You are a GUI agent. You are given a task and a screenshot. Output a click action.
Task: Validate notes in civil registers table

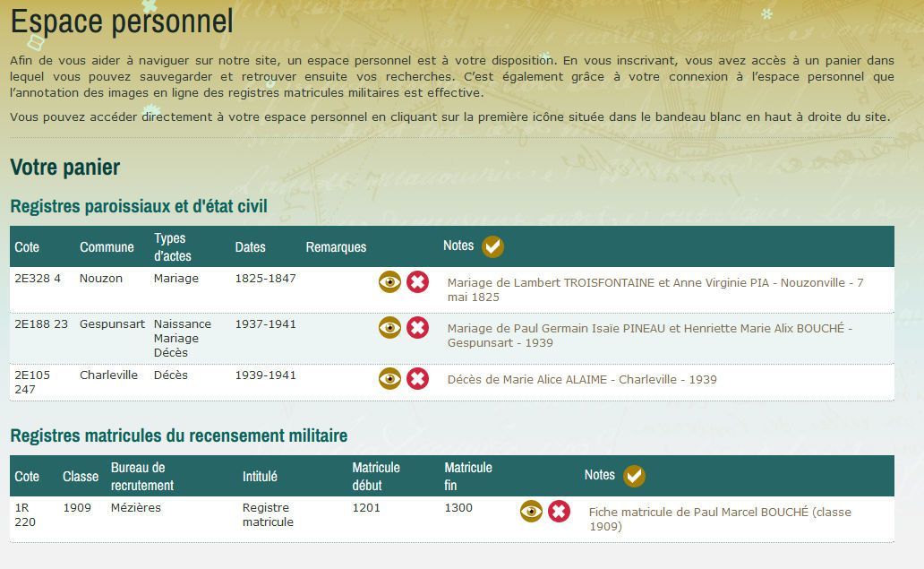pos(492,246)
